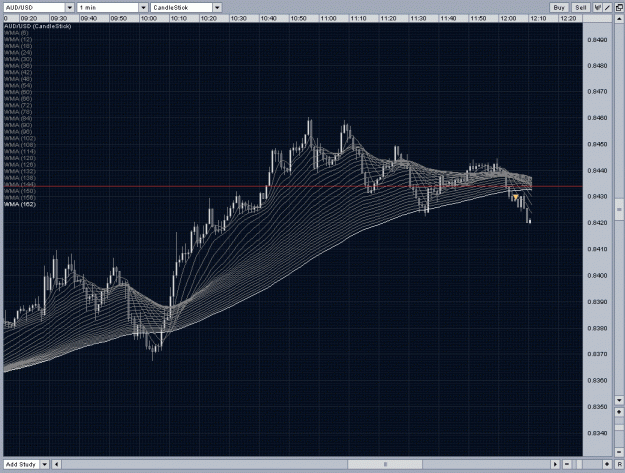The image size is (625, 473).
Task: Select the WMA (108) study label
Action: click(20, 145)
